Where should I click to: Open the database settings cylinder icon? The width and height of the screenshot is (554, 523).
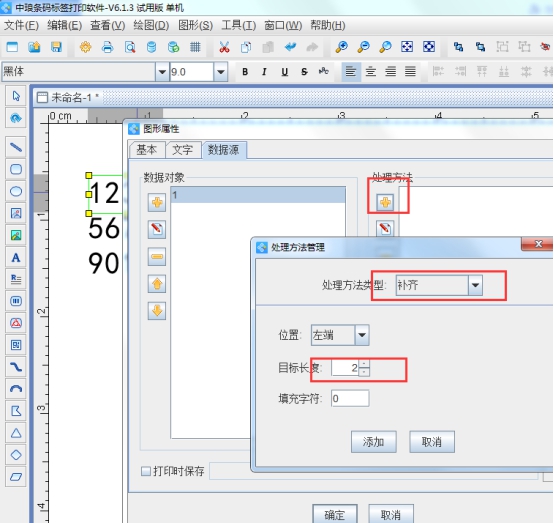(x=152, y=47)
